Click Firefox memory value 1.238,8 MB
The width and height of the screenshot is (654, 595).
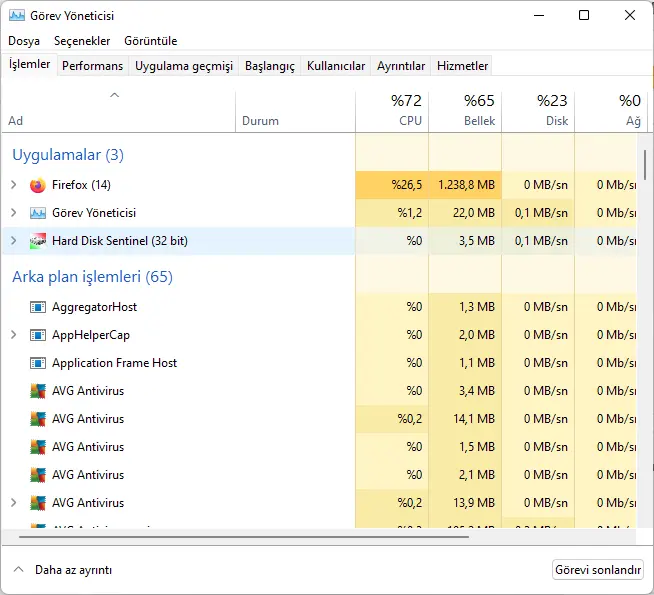pos(466,185)
